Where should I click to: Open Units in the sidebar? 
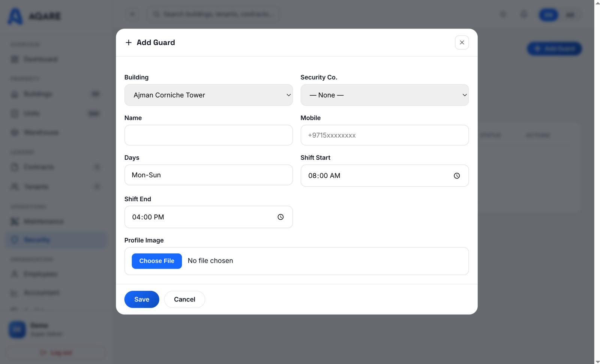click(56, 113)
